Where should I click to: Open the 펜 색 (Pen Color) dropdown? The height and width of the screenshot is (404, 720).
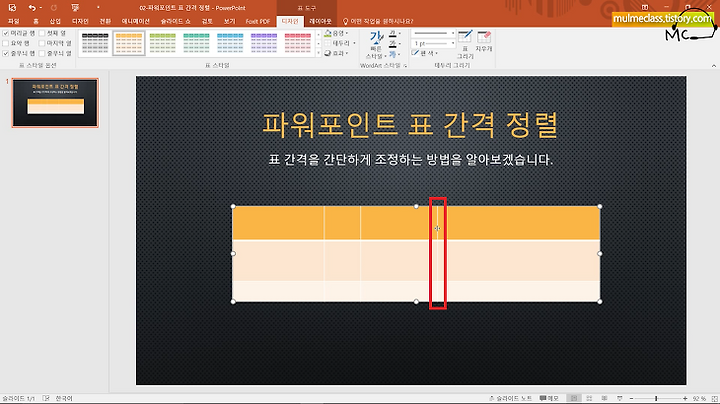pos(425,53)
